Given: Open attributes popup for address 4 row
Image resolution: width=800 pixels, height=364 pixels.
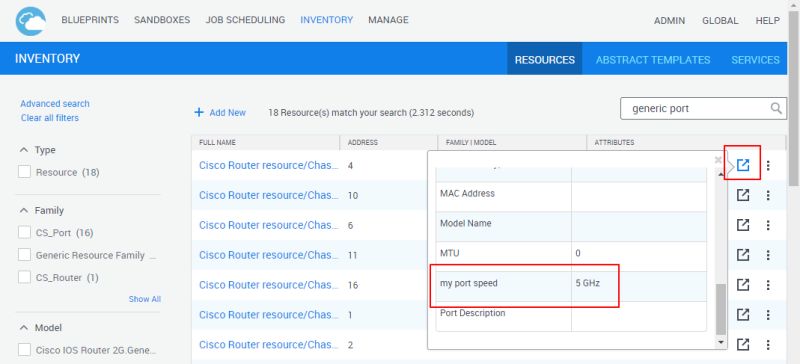Looking at the screenshot, I should 743,165.
